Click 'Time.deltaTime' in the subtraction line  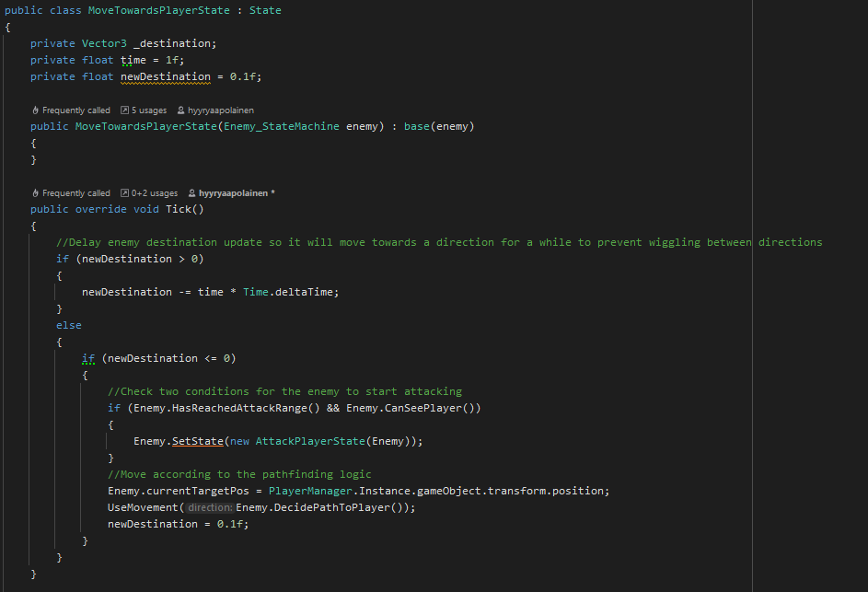(x=287, y=292)
